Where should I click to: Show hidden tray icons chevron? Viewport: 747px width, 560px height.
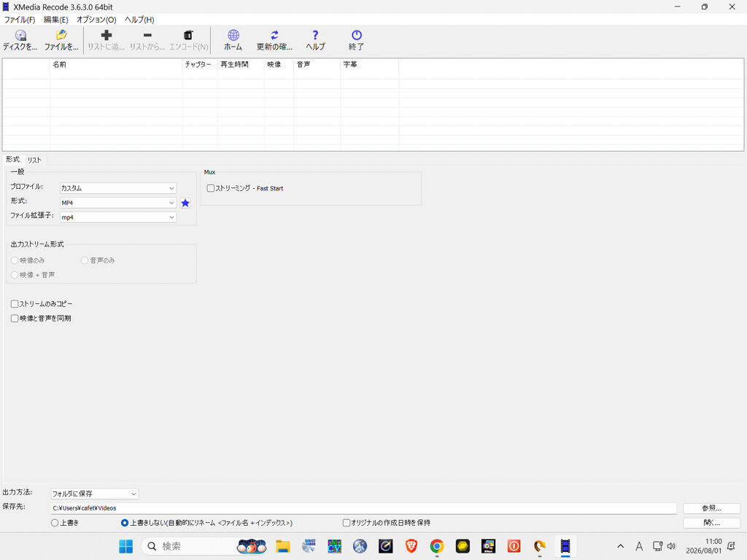coord(620,546)
